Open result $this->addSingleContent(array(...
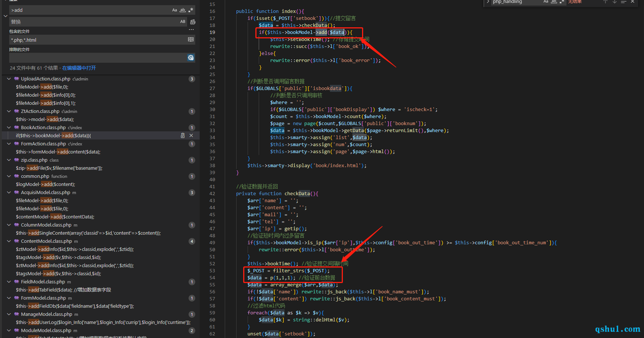This screenshot has width=644, height=338. (x=88, y=233)
